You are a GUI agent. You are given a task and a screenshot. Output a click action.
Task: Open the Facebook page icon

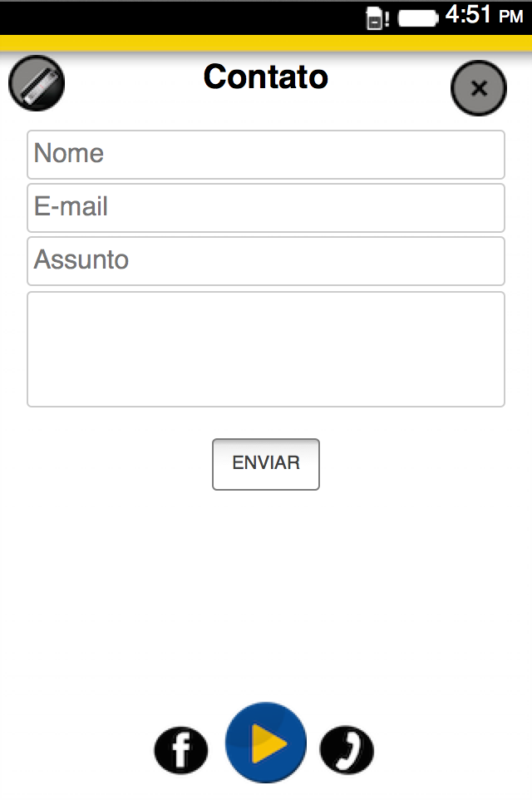click(x=180, y=750)
